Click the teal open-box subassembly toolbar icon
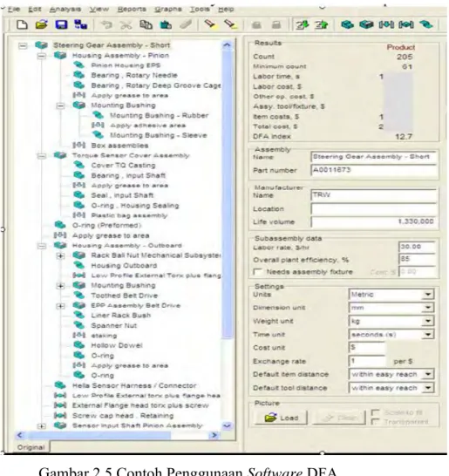Screen dimensions: 449x476 pyautogui.click(x=366, y=24)
